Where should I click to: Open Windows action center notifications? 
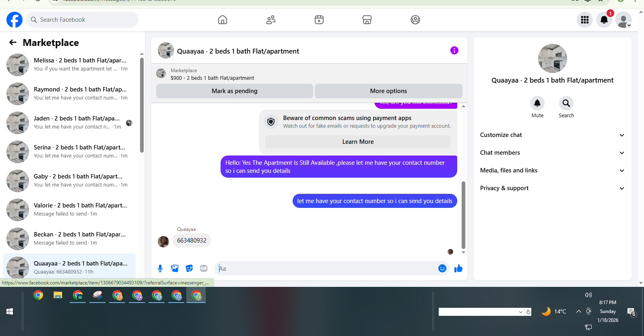tap(632, 312)
